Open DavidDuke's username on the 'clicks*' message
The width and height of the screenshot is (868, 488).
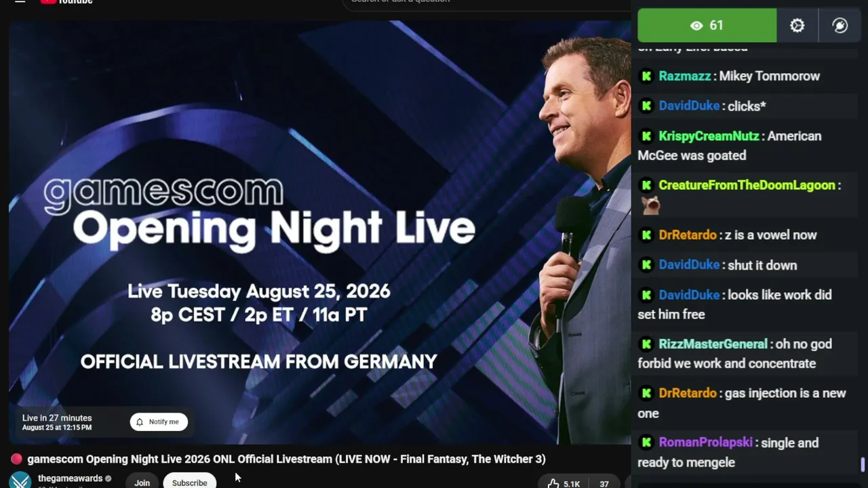(689, 106)
